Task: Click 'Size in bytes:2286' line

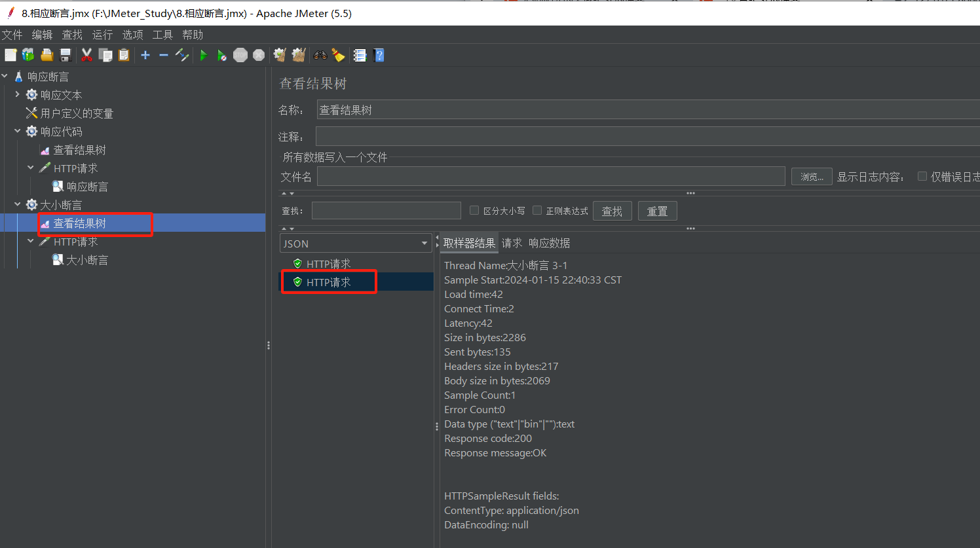Action: [485, 337]
